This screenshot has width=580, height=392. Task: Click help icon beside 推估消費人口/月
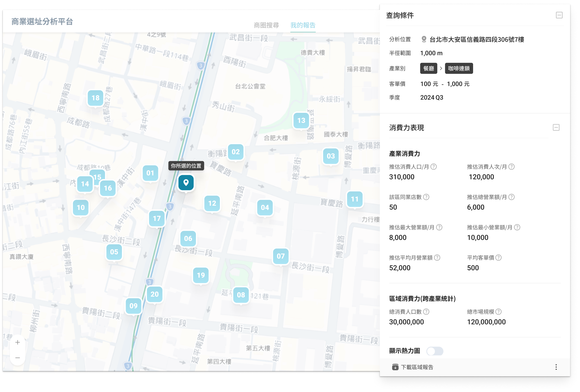pos(434,167)
